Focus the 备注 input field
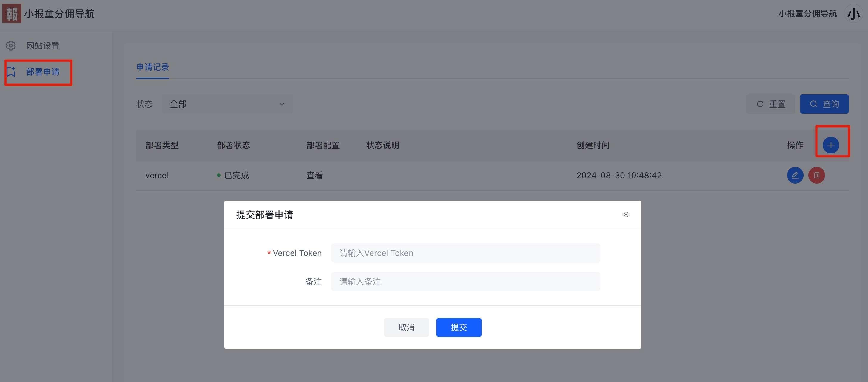Screen dimensions: 868x382 click(466, 282)
